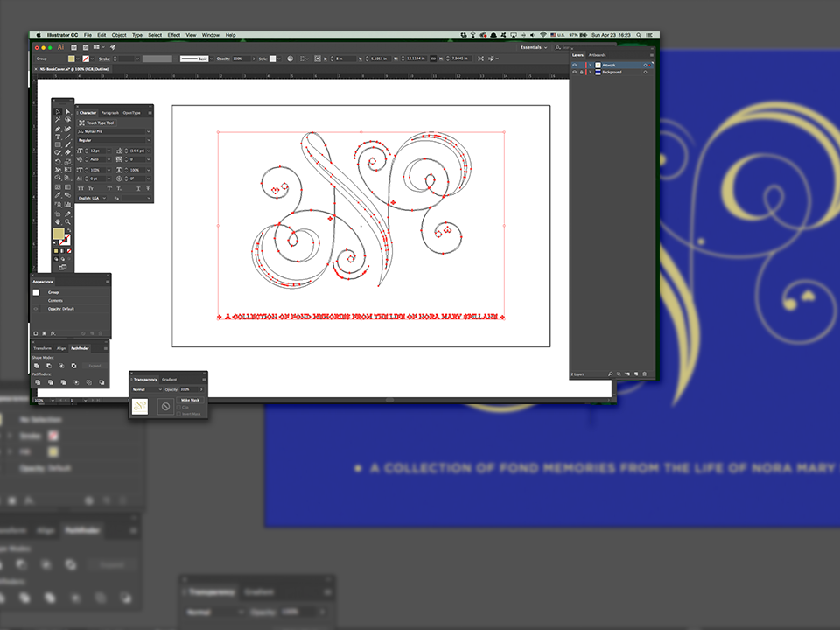Open the Effect menu
The width and height of the screenshot is (840, 630).
[x=174, y=35]
